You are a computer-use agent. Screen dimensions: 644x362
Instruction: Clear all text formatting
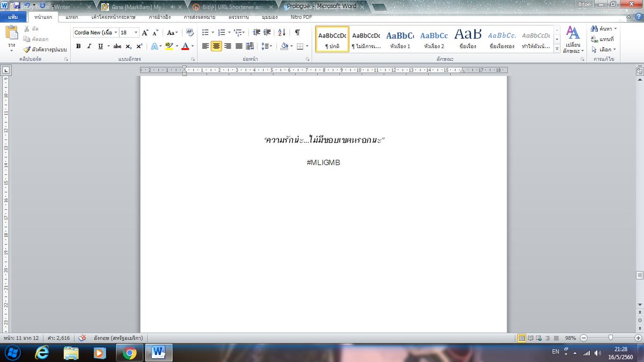click(189, 32)
